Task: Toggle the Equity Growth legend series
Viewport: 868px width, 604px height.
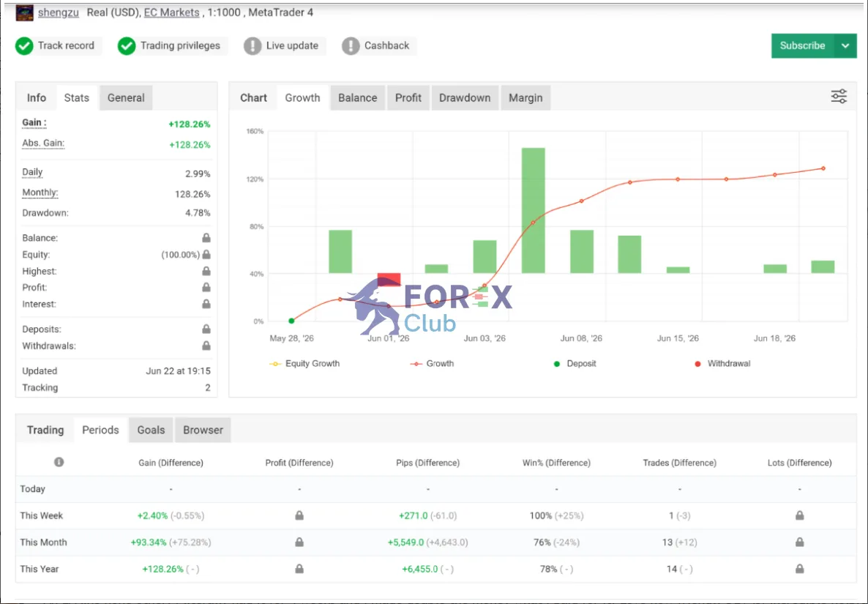Action: pyautogui.click(x=304, y=364)
